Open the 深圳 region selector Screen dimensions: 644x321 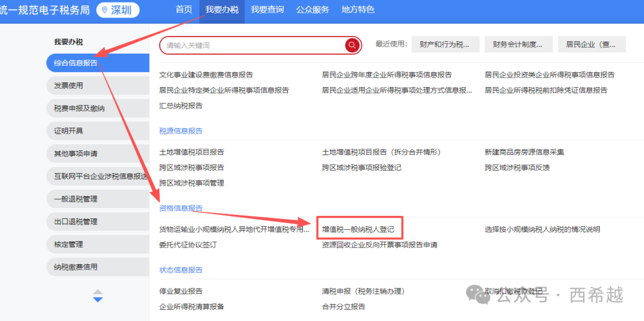pyautogui.click(x=118, y=10)
